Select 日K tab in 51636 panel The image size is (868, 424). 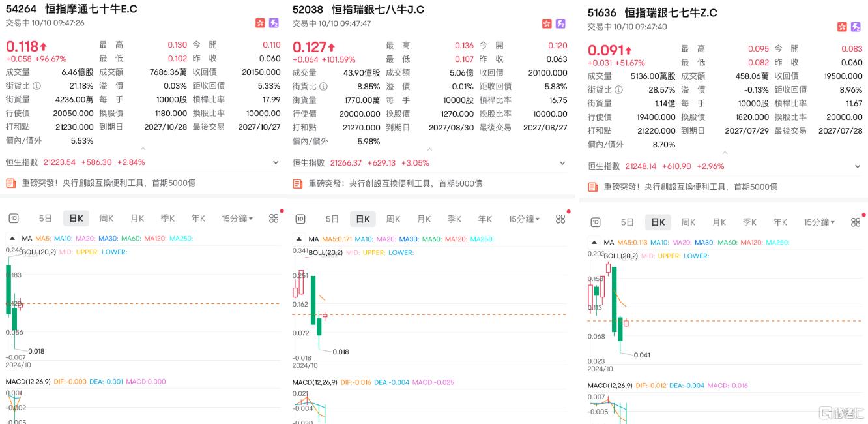(658, 222)
